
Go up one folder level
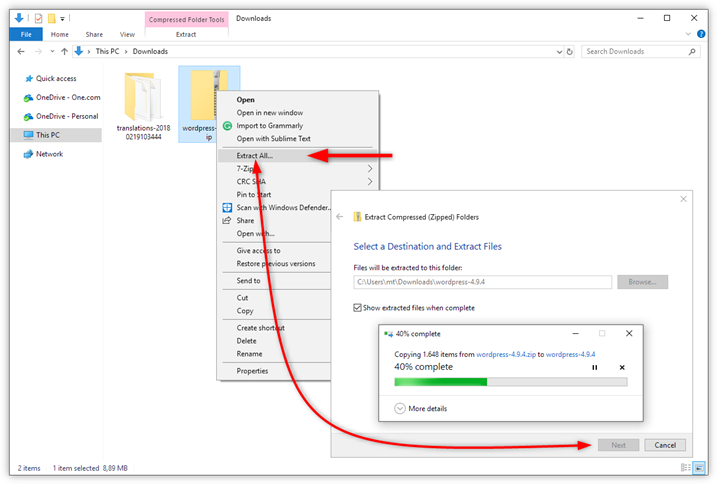(64, 51)
